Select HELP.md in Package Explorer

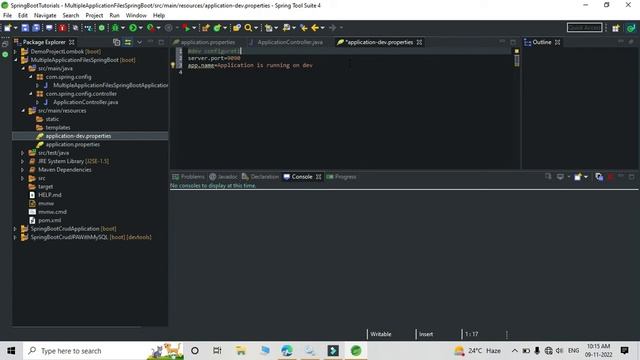[49, 195]
